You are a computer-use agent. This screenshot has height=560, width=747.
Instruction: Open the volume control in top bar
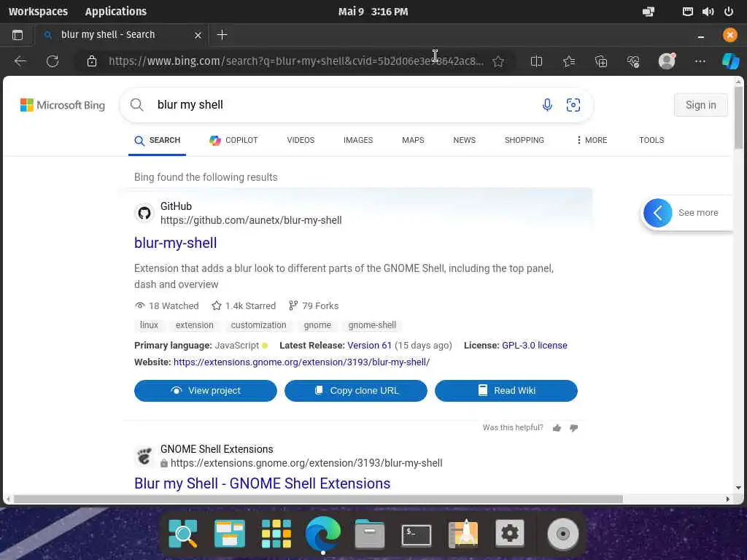click(708, 12)
